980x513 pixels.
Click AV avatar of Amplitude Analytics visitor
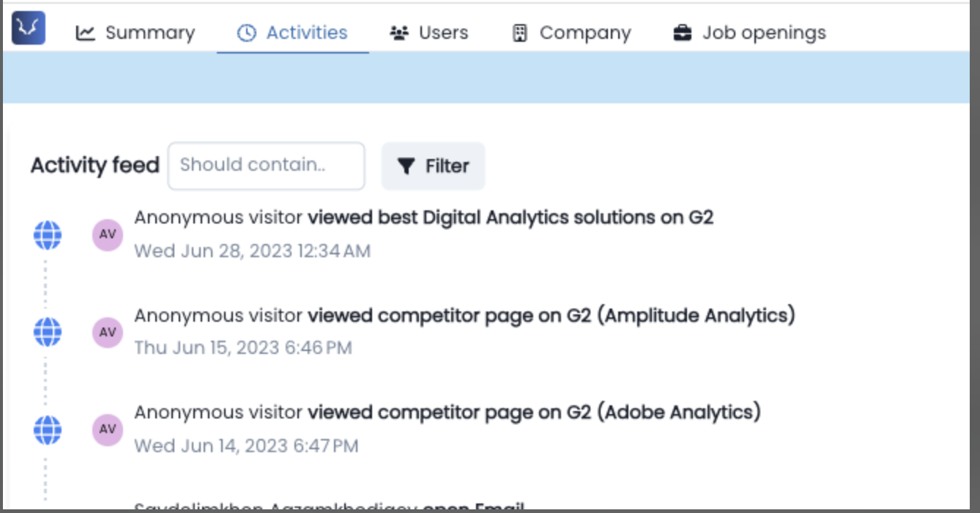click(108, 332)
